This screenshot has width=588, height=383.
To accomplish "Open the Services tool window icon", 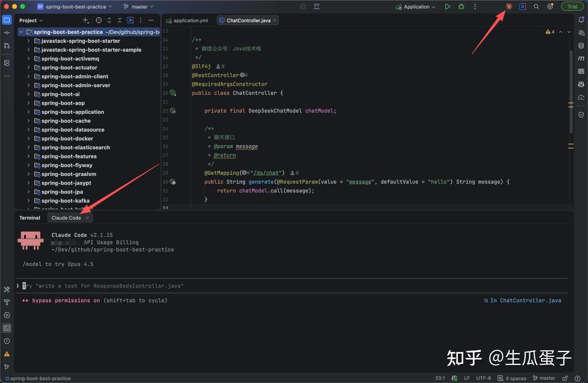I will coord(7,315).
